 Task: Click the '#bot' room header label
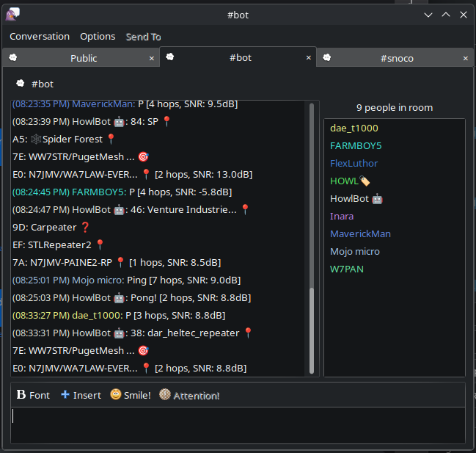coord(43,84)
